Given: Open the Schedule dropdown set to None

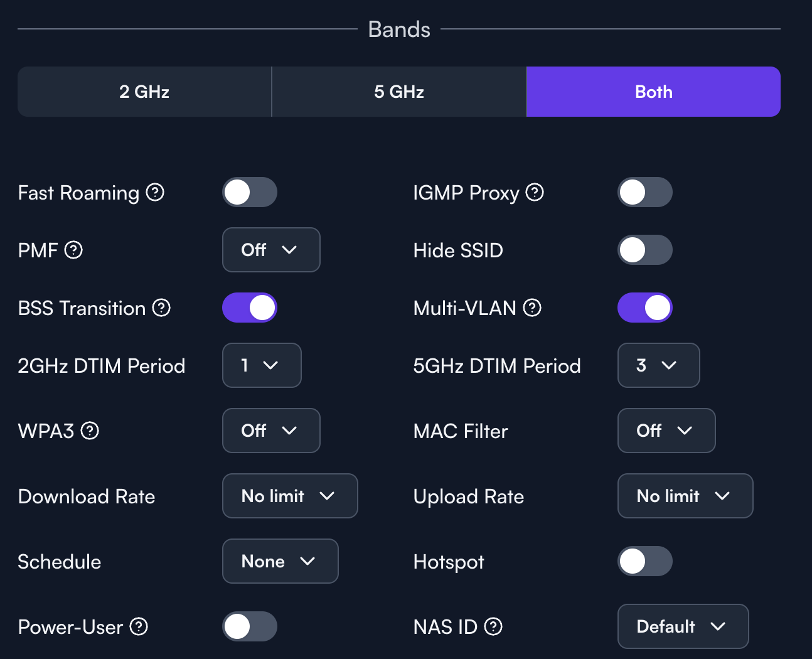Looking at the screenshot, I should pyautogui.click(x=280, y=561).
